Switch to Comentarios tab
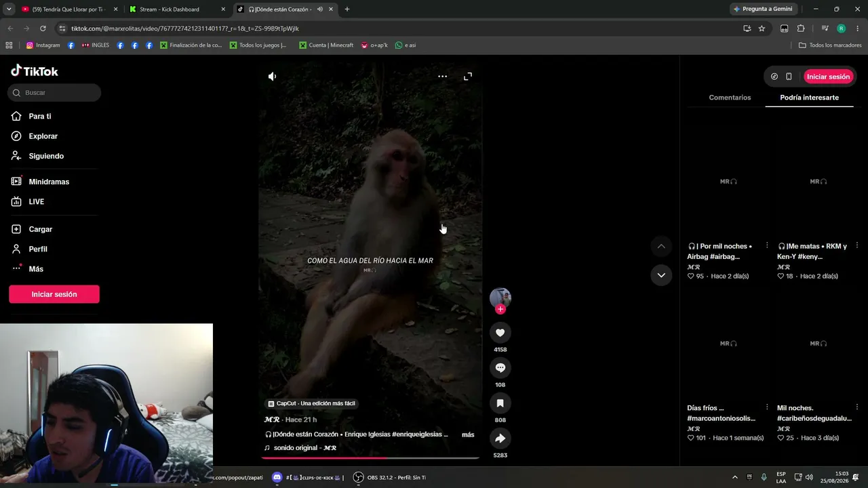This screenshot has width=868, height=488. (x=730, y=98)
